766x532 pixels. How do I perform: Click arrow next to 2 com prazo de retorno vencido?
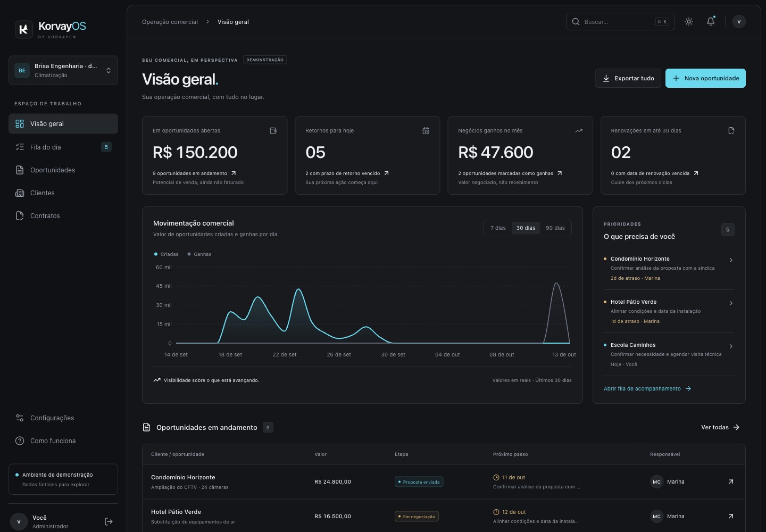click(x=387, y=173)
